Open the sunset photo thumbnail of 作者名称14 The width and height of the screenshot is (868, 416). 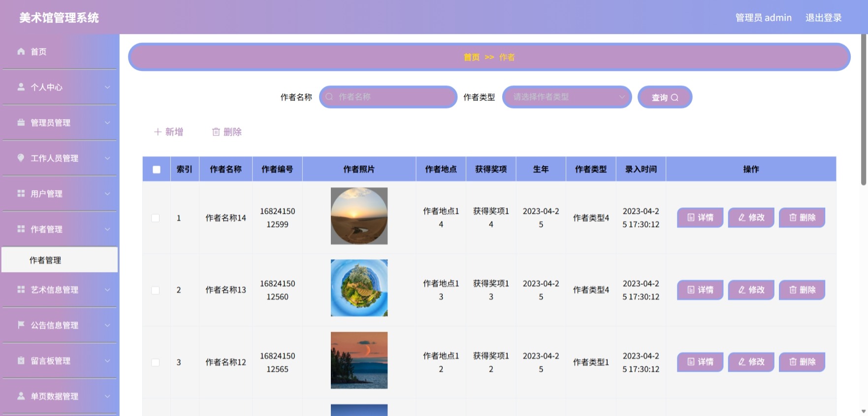click(x=359, y=216)
